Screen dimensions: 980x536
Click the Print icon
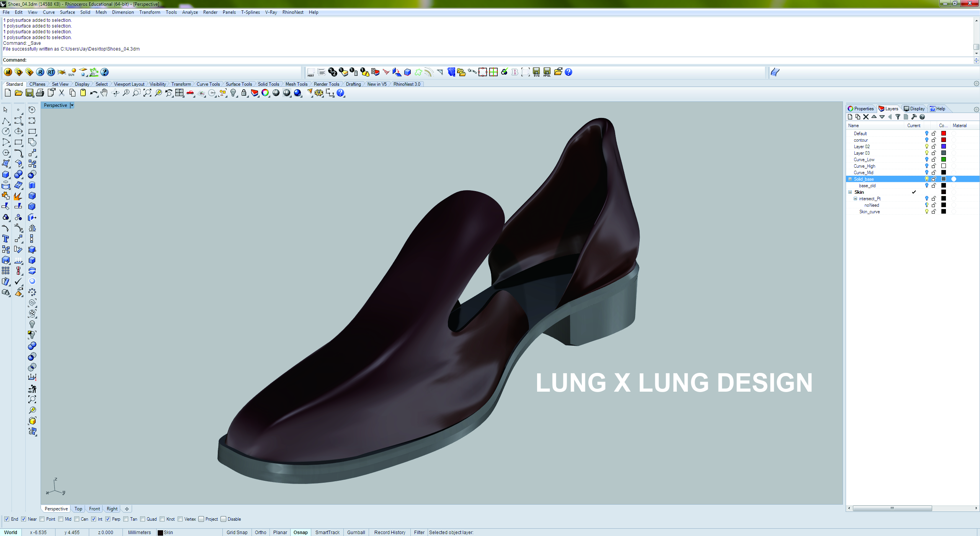40,93
